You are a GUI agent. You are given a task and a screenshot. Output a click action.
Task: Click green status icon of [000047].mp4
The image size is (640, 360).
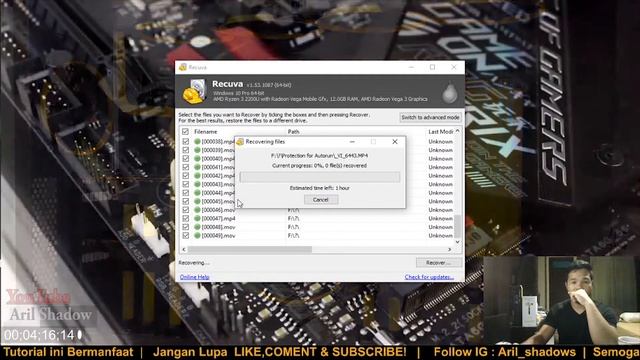(x=197, y=218)
